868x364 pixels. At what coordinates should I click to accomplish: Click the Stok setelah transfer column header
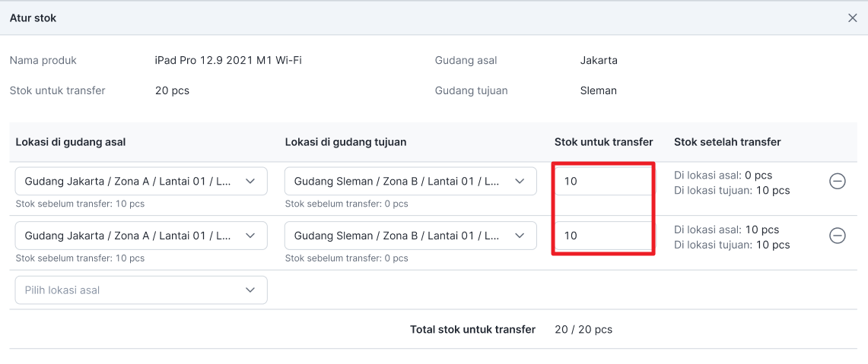tap(727, 142)
